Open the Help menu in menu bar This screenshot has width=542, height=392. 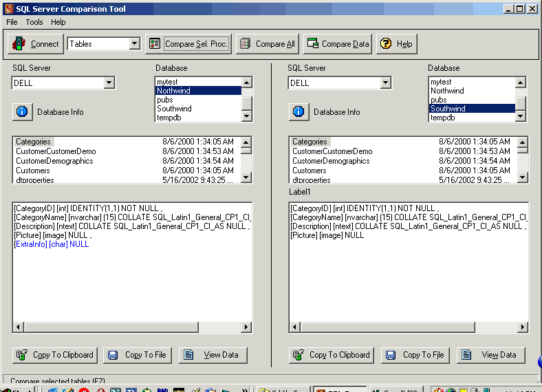pos(58,22)
